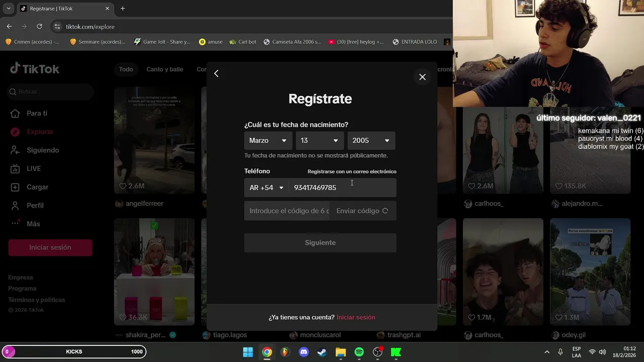Close the Regístrate dialog
This screenshot has height=362, width=644.
[x=422, y=77]
